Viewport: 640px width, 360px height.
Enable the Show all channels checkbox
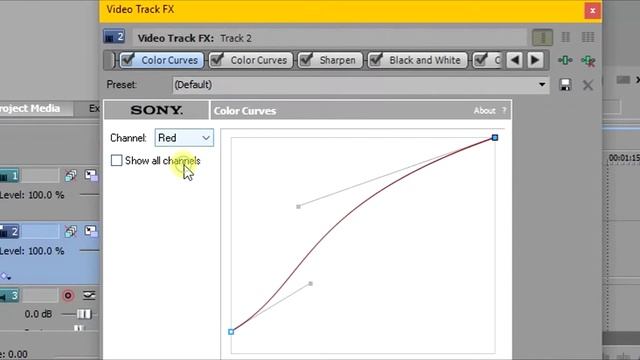(x=116, y=160)
